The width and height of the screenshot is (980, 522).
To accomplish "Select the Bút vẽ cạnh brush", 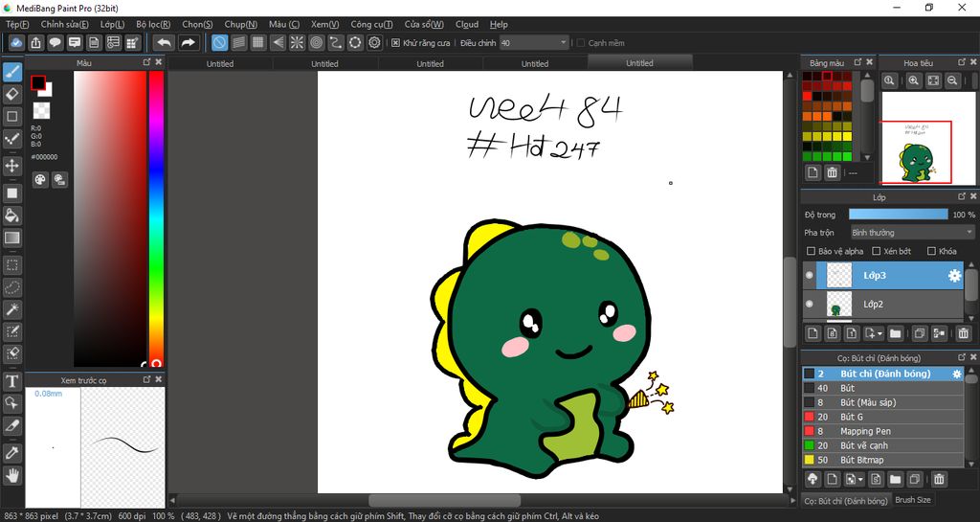I will (x=883, y=445).
